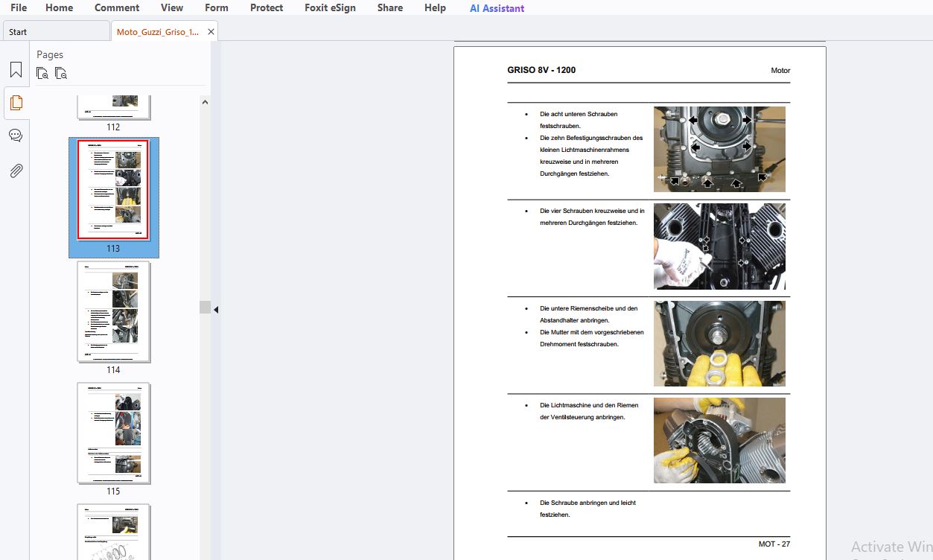Click the lower pulley nut photo
The image size is (933, 560).
point(719,343)
